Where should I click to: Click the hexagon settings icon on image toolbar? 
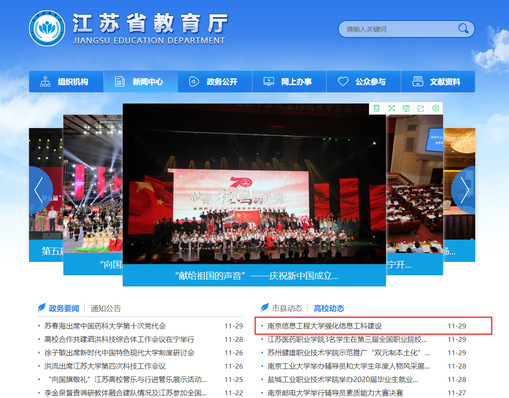point(435,108)
